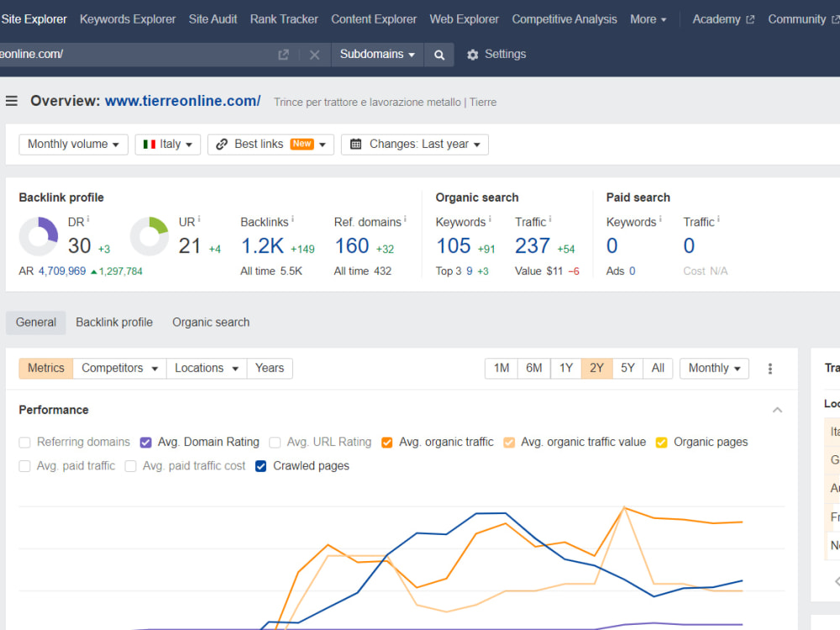Image resolution: width=840 pixels, height=630 pixels.
Task: Switch to Organic search tab
Action: (x=211, y=323)
